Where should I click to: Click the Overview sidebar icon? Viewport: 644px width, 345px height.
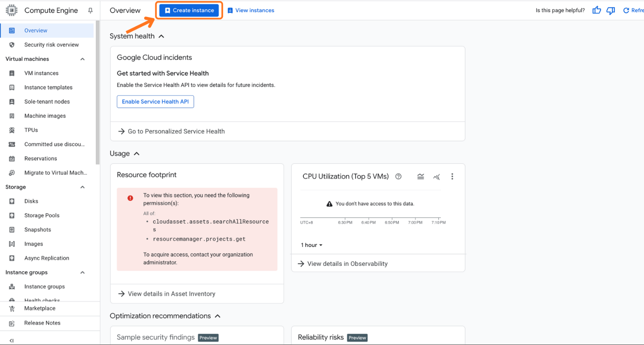[x=12, y=31]
